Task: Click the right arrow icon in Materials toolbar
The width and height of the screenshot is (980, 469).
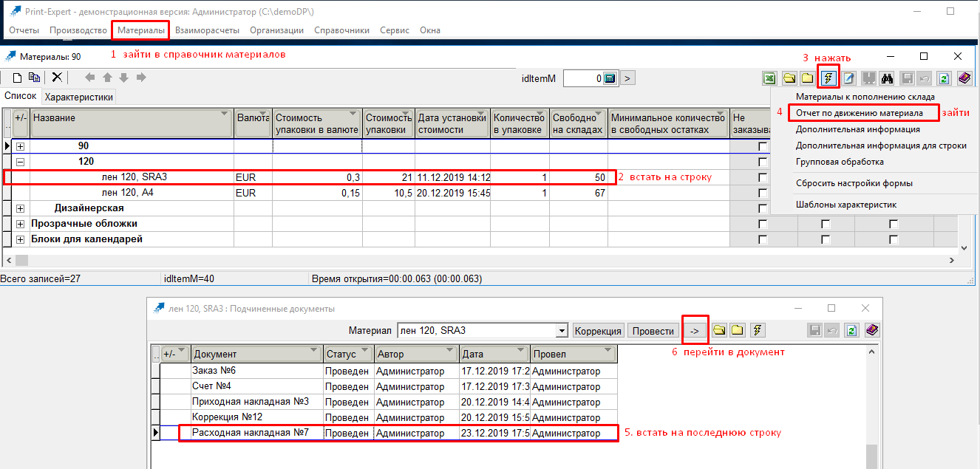Action: (x=140, y=78)
